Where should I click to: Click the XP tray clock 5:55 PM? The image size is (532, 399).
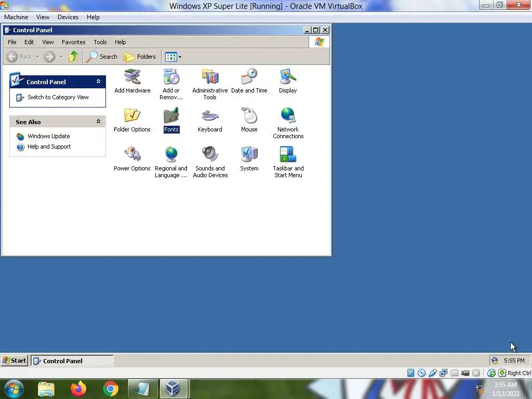pyautogui.click(x=514, y=361)
